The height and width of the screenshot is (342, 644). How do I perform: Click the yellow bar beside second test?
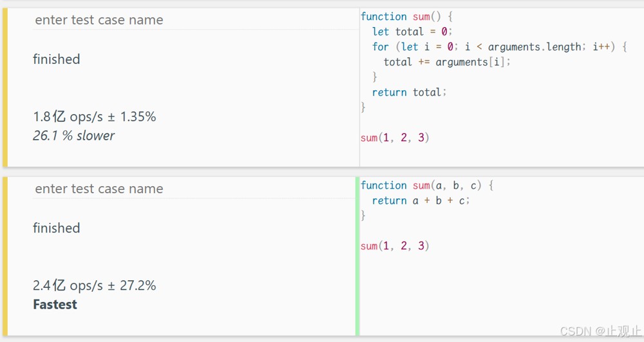[x=5, y=256]
